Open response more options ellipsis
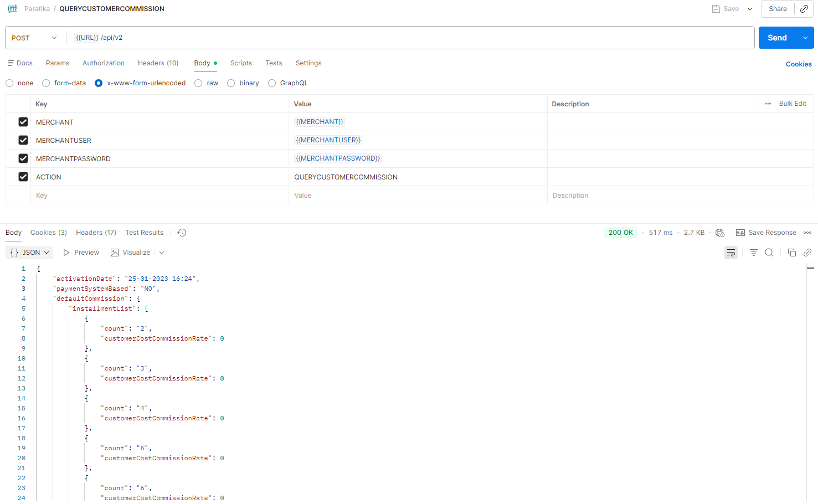This screenshot has height=504, width=818. pos(807,233)
